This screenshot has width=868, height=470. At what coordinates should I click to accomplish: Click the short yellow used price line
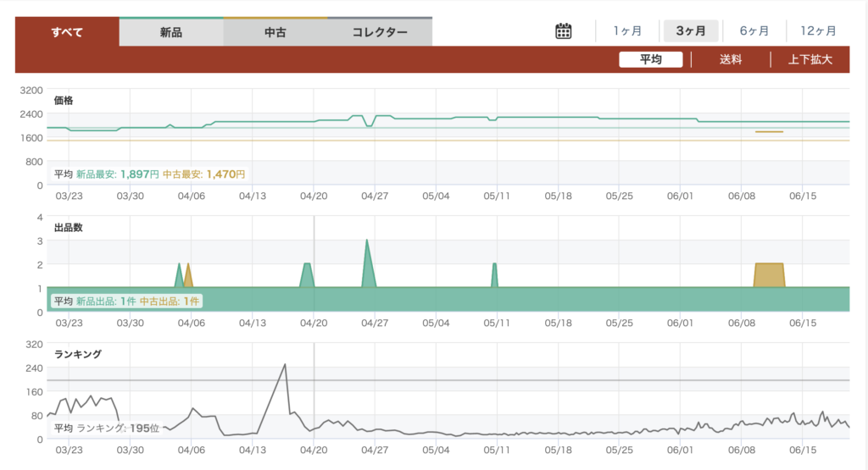click(769, 131)
